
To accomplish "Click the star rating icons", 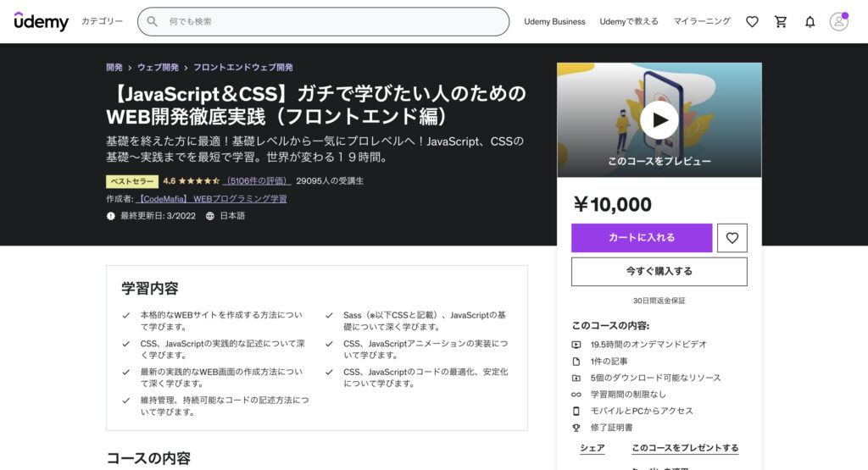I will point(198,181).
